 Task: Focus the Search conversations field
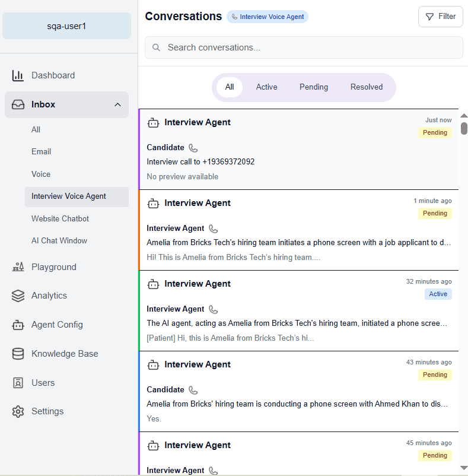click(304, 47)
